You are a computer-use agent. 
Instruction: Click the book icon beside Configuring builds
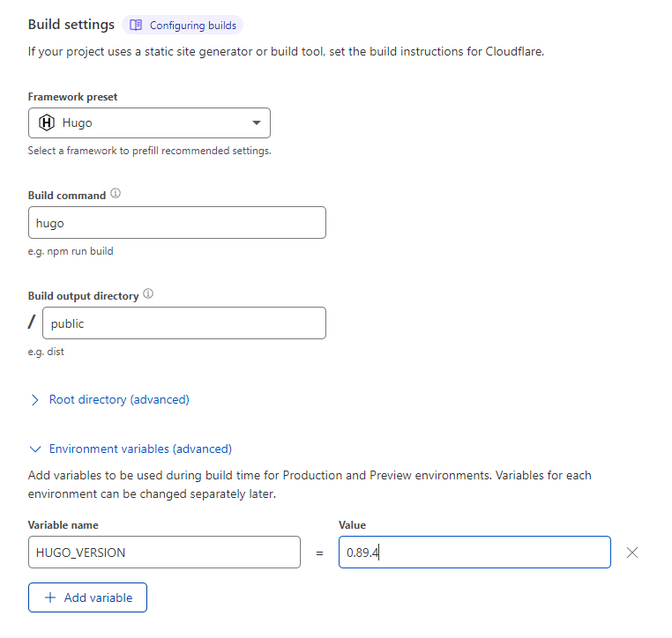(x=136, y=26)
